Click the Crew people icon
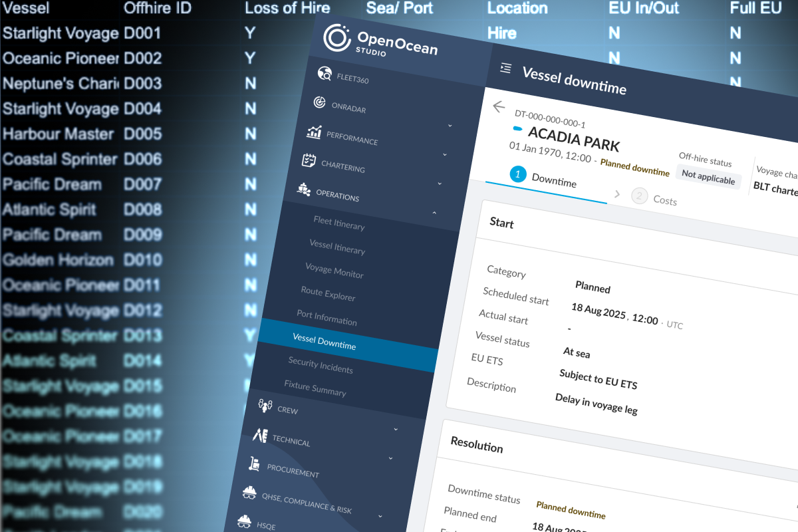The height and width of the screenshot is (532, 798). coord(265,404)
